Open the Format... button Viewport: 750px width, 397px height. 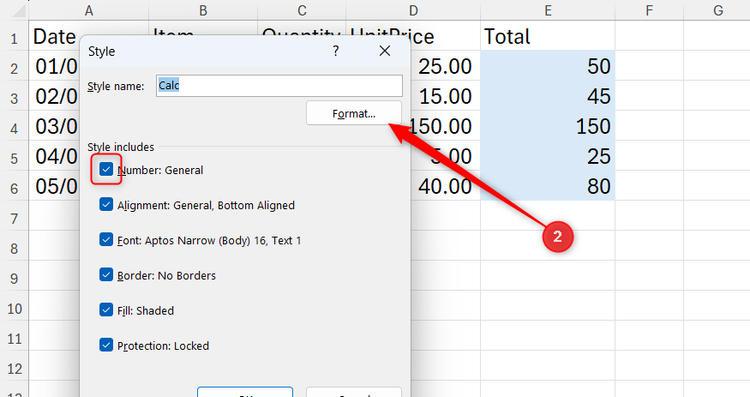click(354, 113)
